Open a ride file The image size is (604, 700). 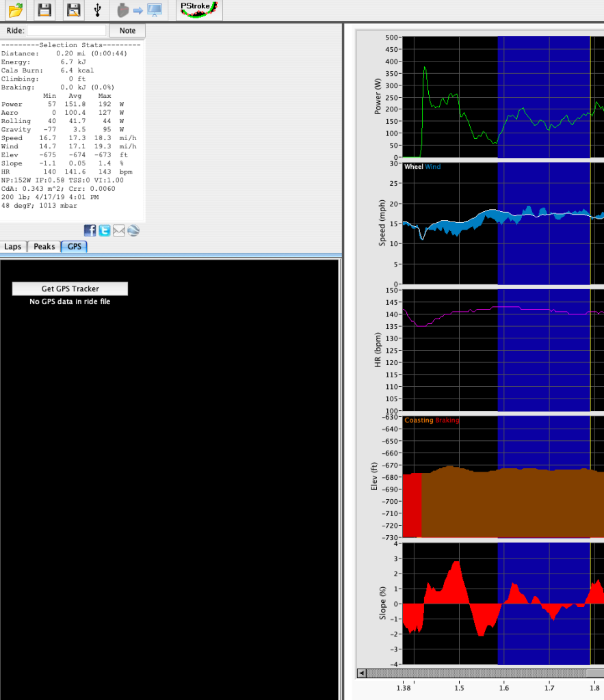point(16,10)
